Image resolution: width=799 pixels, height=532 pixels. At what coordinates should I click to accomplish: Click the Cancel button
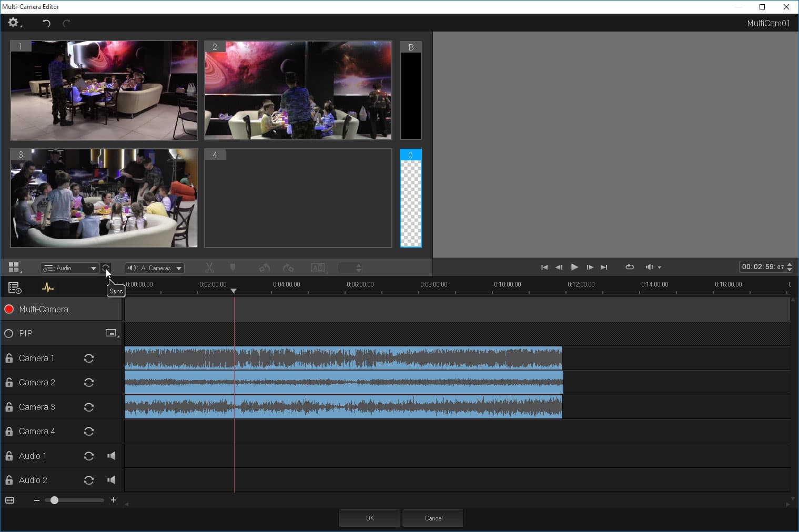433,518
